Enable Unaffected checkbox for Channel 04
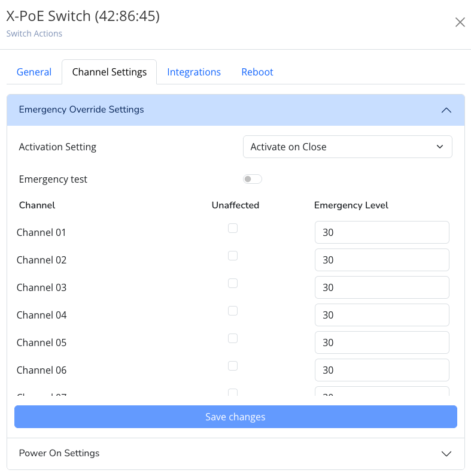The width and height of the screenshot is (471, 476). click(233, 311)
